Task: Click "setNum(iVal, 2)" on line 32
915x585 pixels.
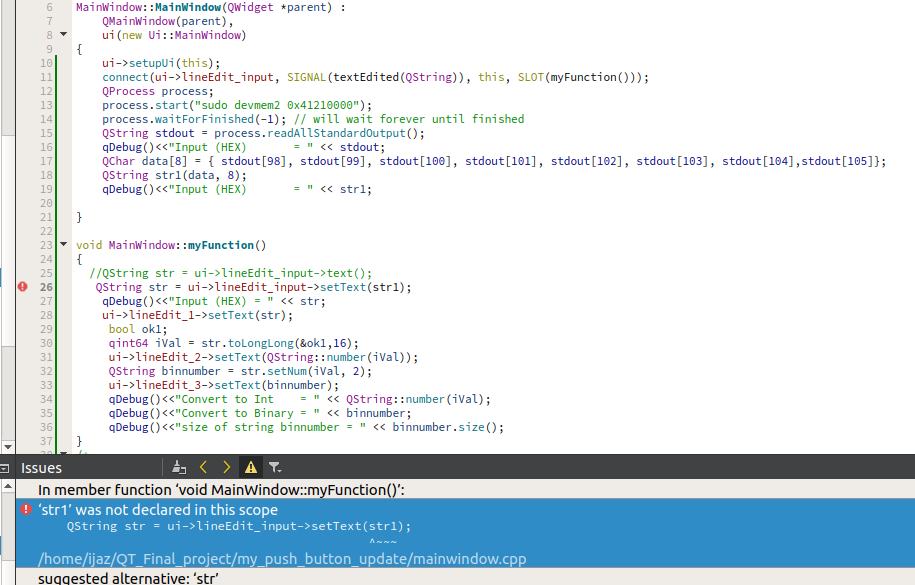Action: 316,371
